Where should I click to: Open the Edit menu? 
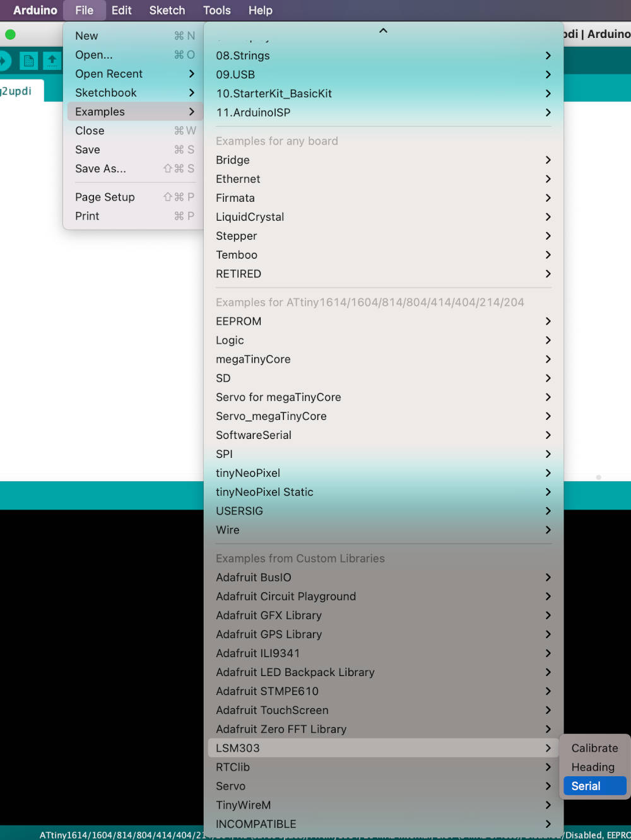pyautogui.click(x=121, y=10)
